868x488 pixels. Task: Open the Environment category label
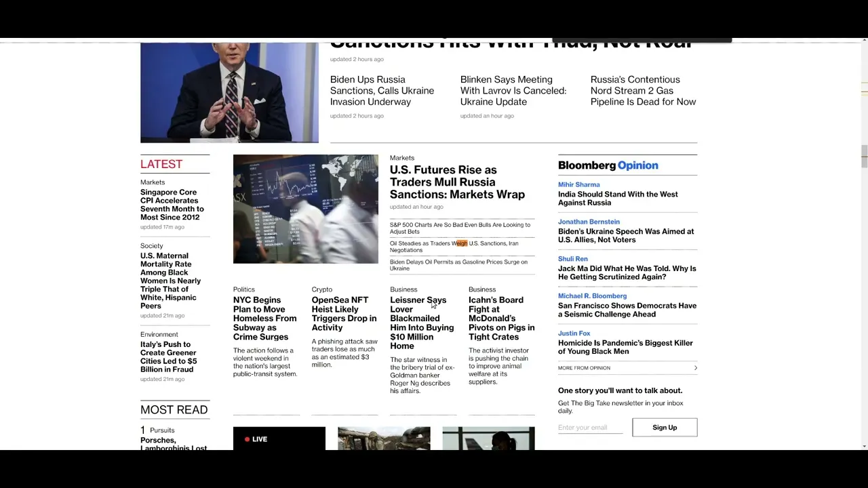point(159,334)
